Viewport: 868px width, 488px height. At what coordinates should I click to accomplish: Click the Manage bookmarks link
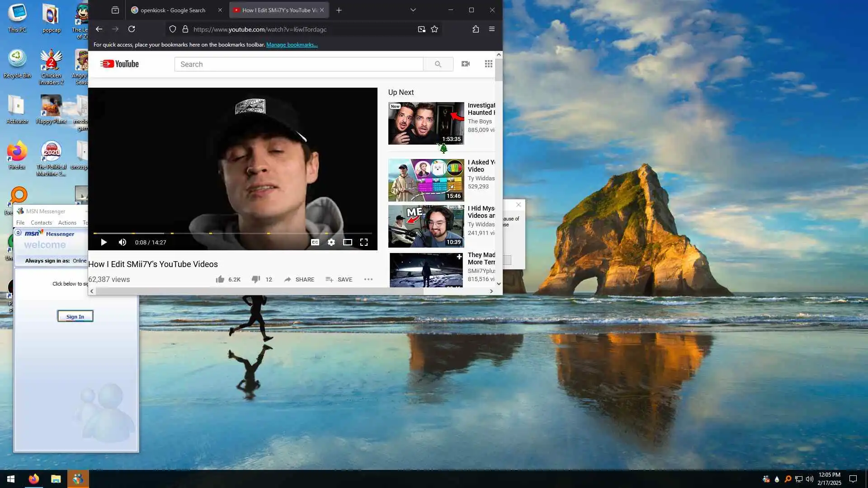tap(292, 45)
